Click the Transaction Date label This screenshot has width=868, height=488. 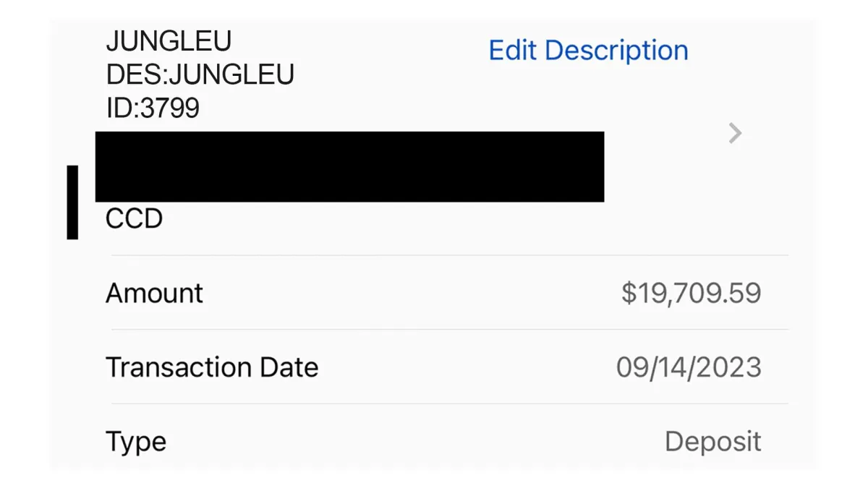coord(212,367)
